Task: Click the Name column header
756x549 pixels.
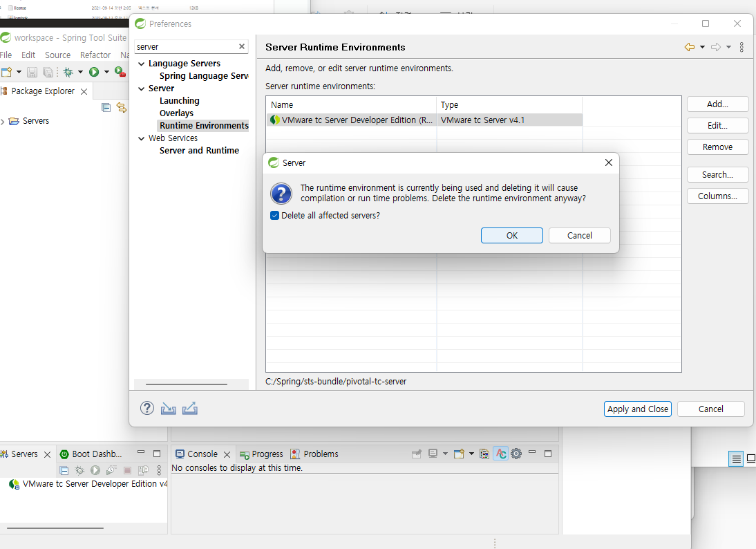Action: point(352,104)
